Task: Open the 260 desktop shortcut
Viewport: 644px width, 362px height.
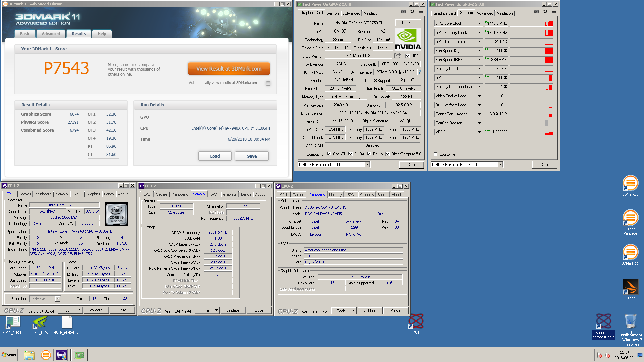Action: point(416,324)
